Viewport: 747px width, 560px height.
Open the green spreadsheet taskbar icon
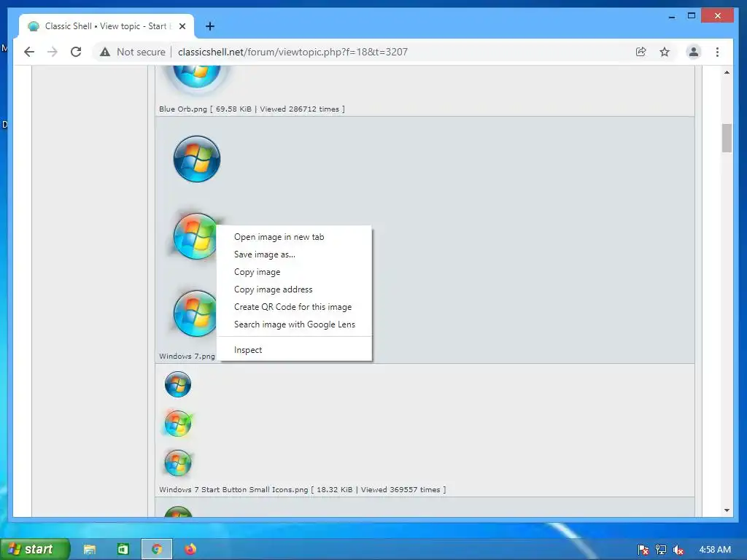123,549
